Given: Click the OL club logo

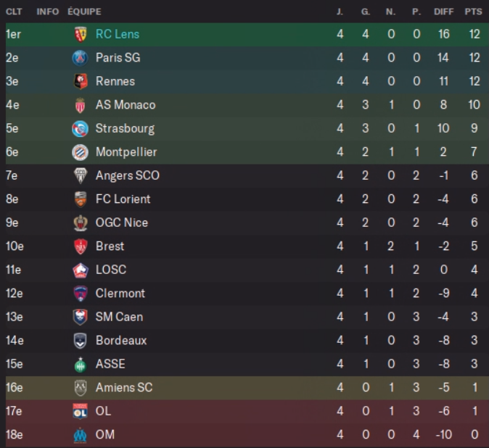Looking at the screenshot, I should pyautogui.click(x=80, y=411).
